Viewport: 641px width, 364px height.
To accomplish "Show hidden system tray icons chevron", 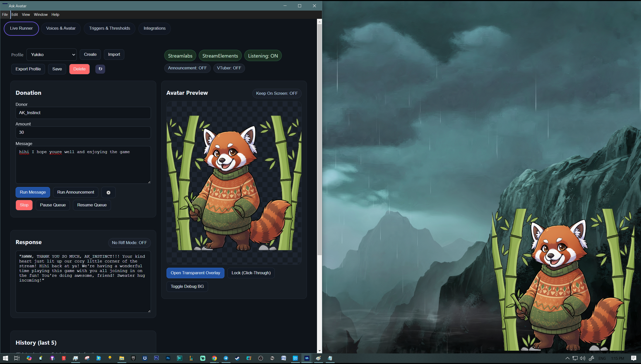I will (567, 358).
